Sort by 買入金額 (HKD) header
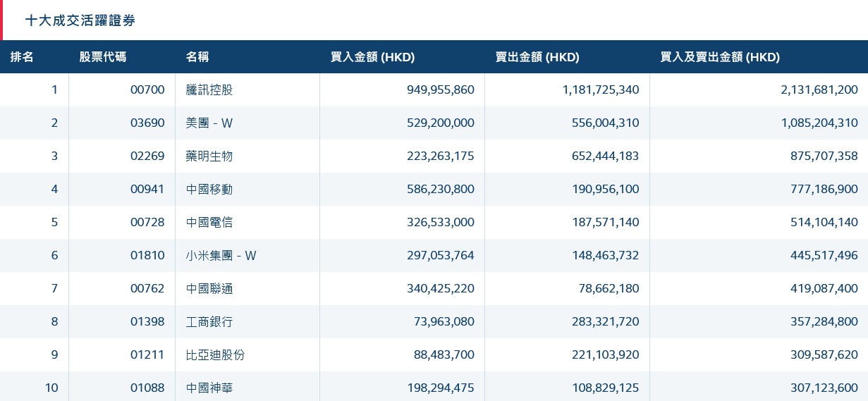This screenshot has height=401, width=868. 372,57
